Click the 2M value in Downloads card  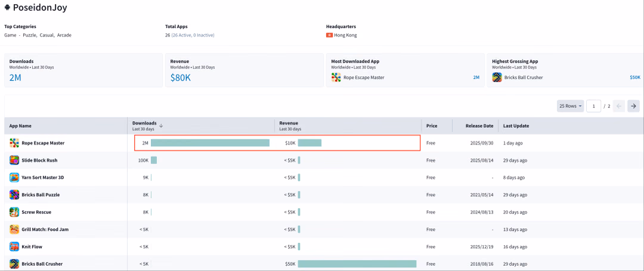pos(15,78)
